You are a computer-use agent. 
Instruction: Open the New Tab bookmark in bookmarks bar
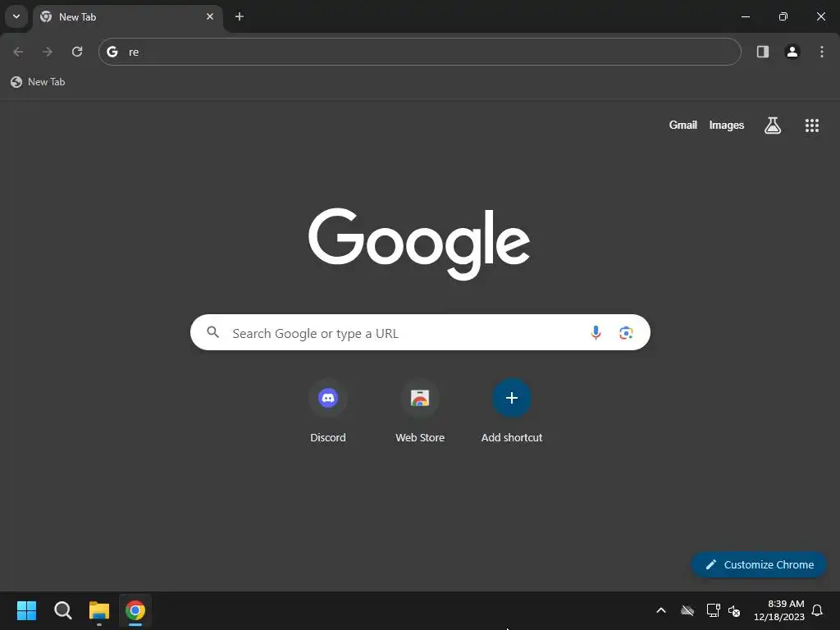pos(38,82)
